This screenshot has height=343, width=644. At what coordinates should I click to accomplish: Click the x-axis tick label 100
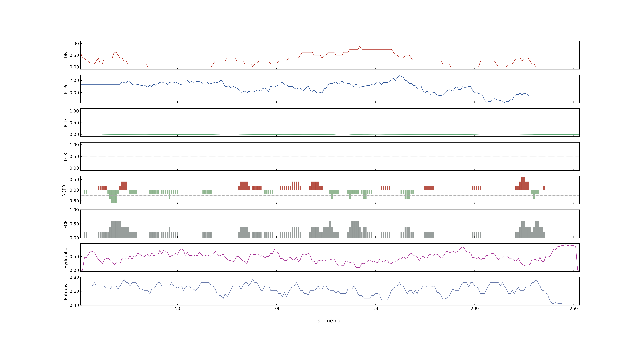[276, 309]
